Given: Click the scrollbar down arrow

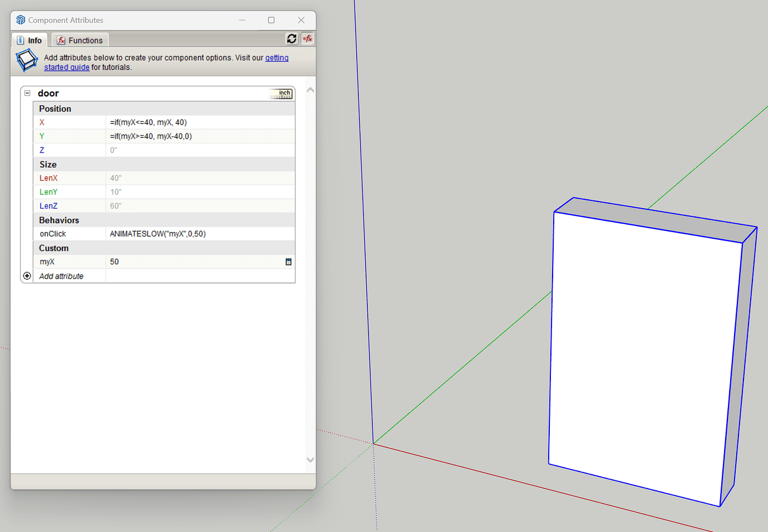Looking at the screenshot, I should point(310,460).
